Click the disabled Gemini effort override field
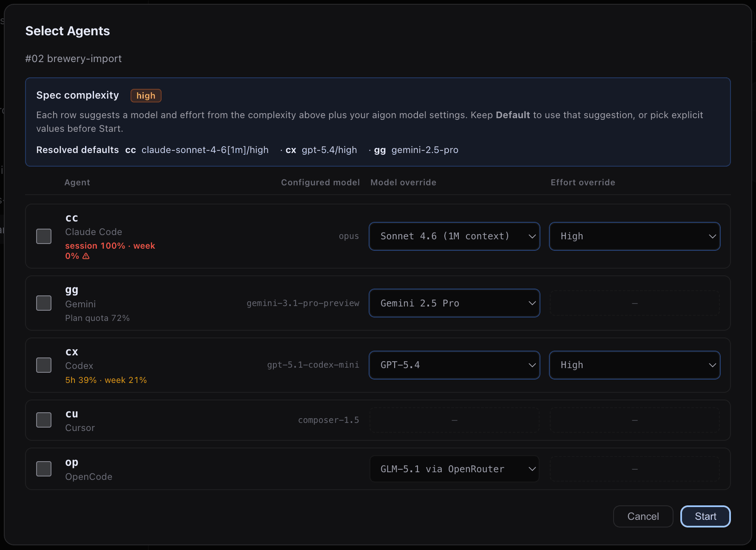The width and height of the screenshot is (756, 550). coord(634,303)
